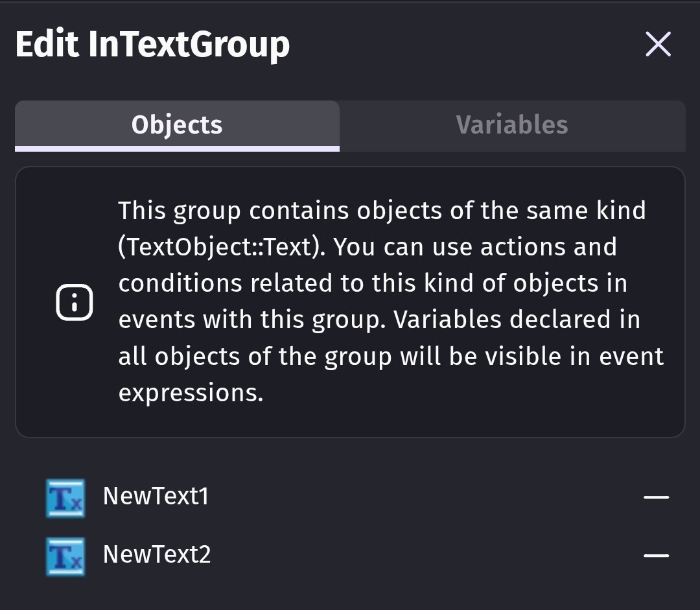Click empty space right of NewText2 name
Viewport: 700px width, 610px height.
(421, 556)
